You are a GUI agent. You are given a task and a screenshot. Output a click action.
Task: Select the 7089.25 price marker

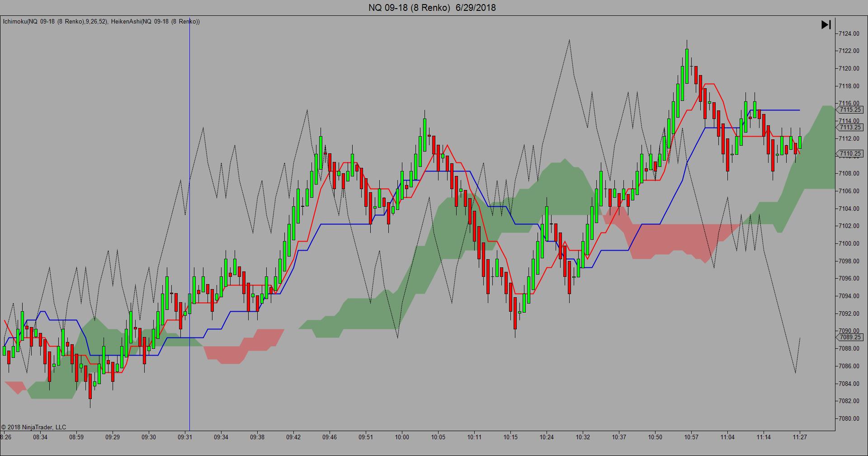point(850,337)
